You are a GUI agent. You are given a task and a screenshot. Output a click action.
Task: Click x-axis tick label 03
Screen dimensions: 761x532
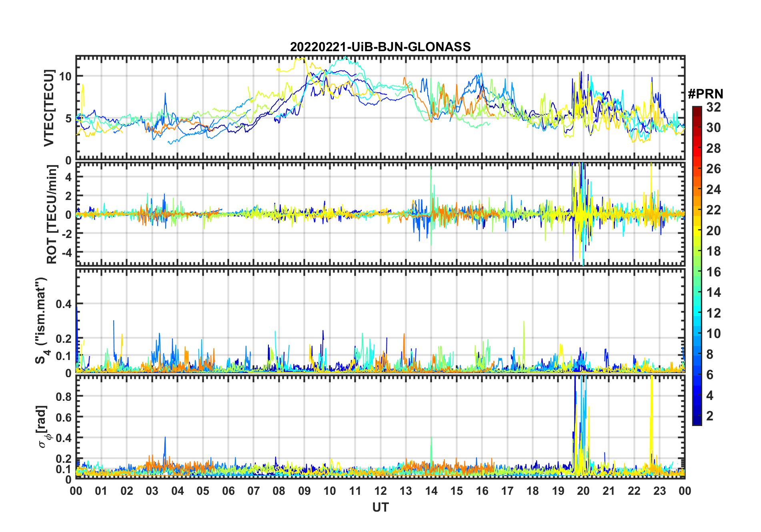(x=152, y=491)
